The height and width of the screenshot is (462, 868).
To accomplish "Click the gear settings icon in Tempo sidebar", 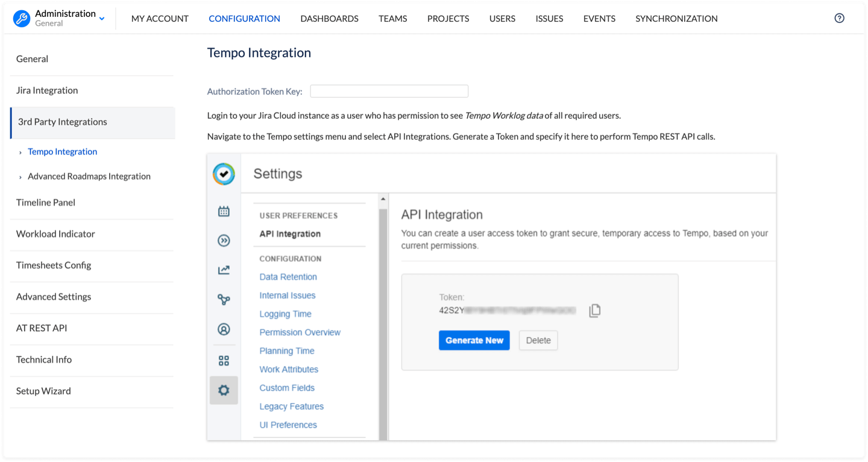I will click(x=224, y=390).
